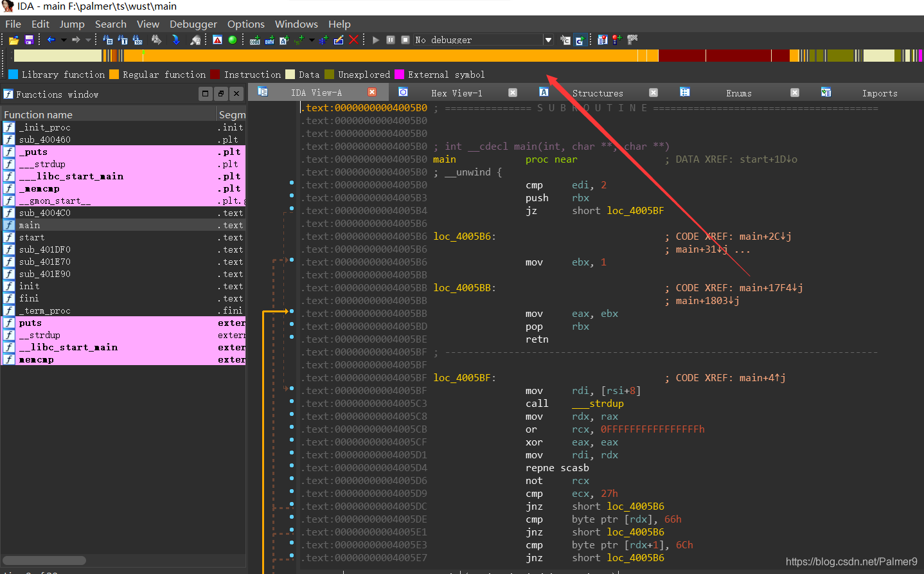Open the Jump menu

[72, 24]
